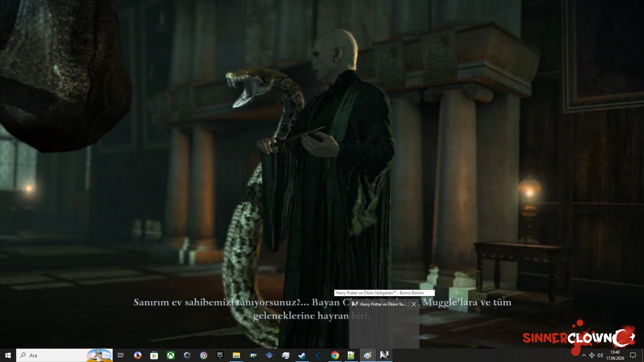Launch Epic Games Launcher
This screenshot has width=644, height=362.
click(220, 355)
